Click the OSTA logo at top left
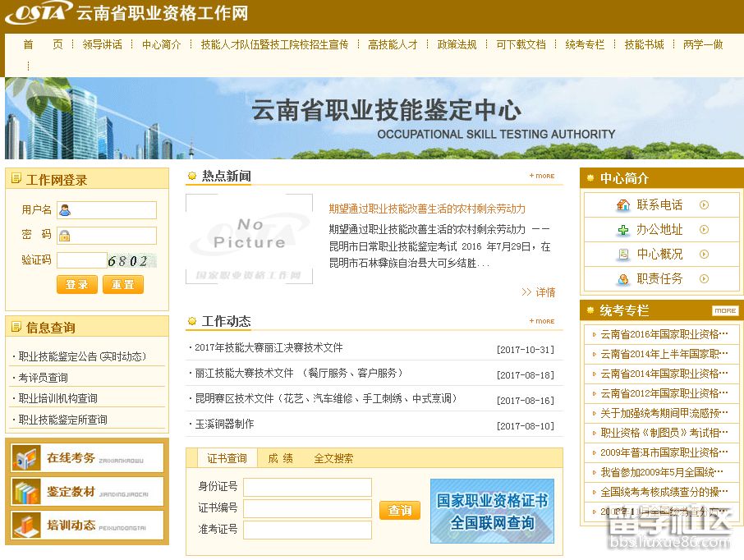 coord(37,13)
